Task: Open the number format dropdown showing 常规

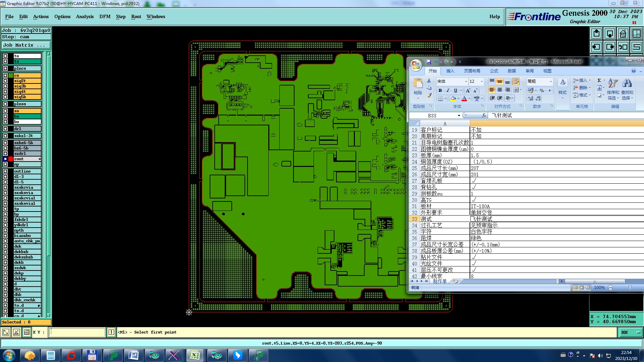Action: pyautogui.click(x=550, y=81)
